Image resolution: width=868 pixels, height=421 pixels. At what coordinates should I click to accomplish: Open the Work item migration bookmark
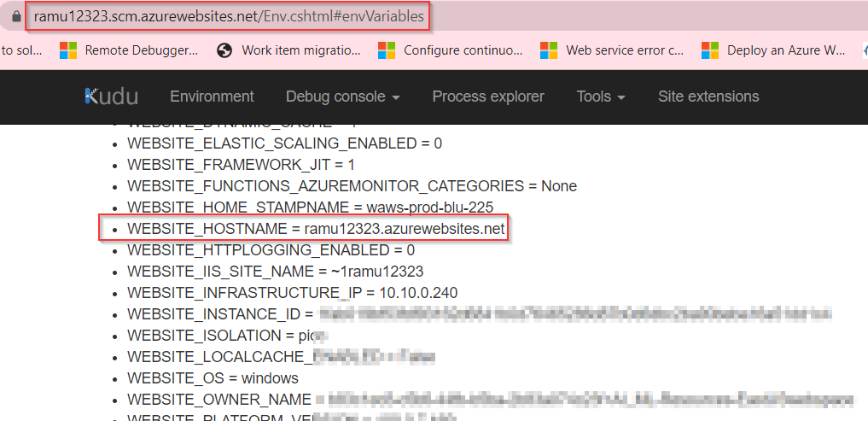tap(301, 50)
